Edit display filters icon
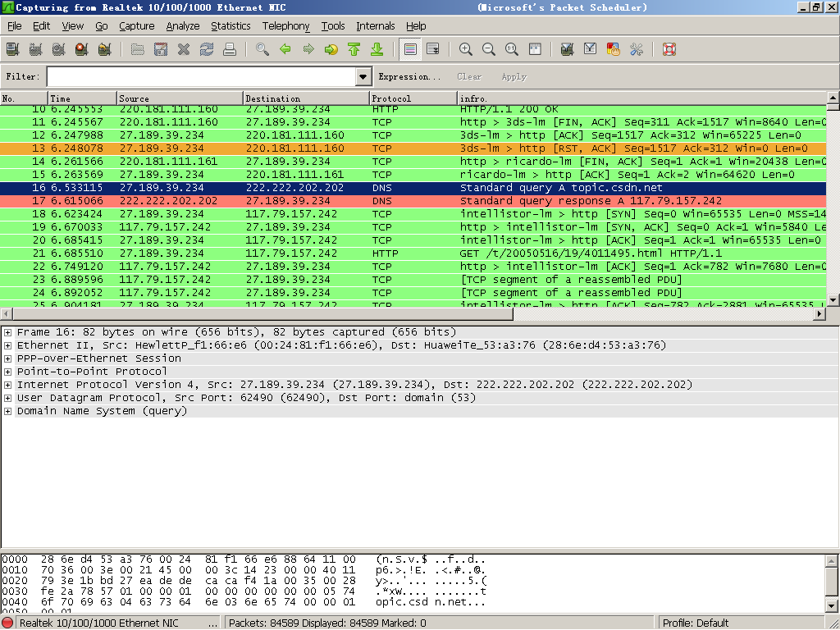The width and height of the screenshot is (840, 630). coord(591,49)
